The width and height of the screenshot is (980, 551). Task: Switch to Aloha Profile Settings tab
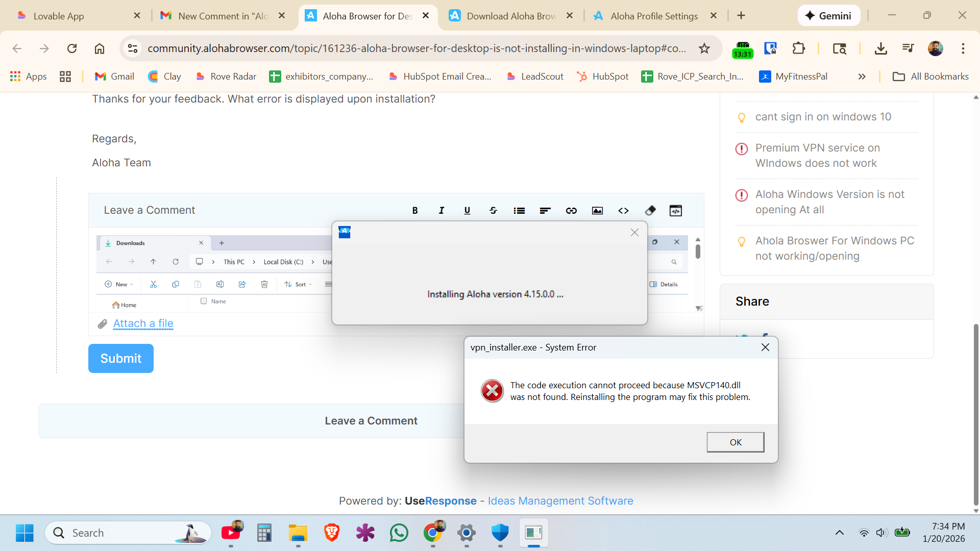pyautogui.click(x=654, y=16)
